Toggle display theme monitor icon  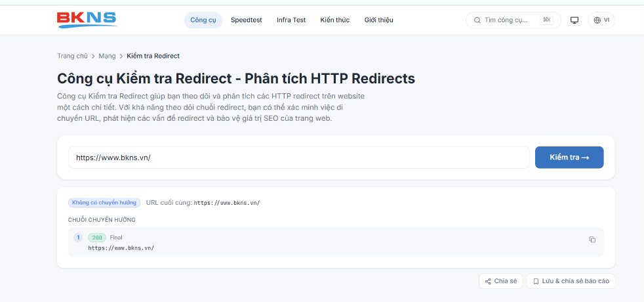(574, 20)
